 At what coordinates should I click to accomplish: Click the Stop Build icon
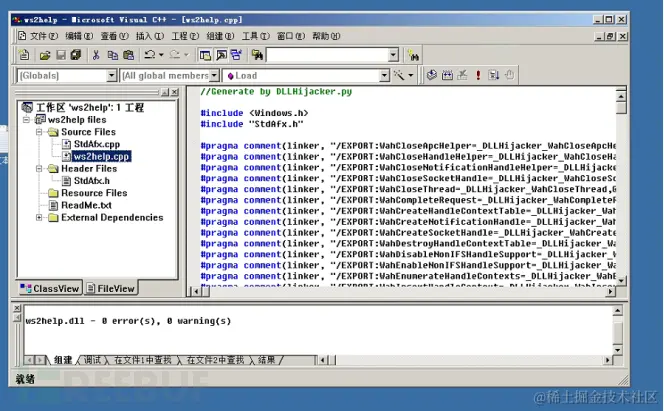point(462,75)
